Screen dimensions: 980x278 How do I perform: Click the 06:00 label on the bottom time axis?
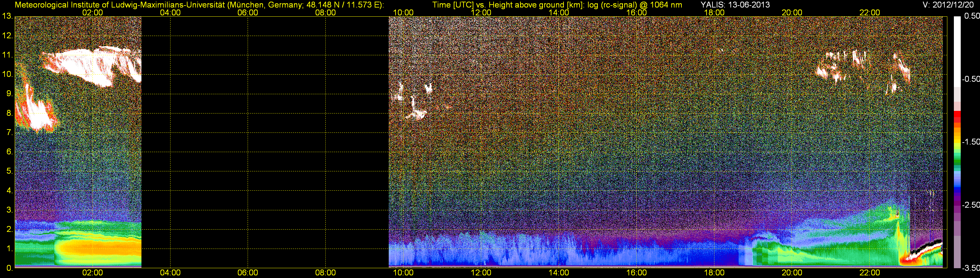tap(248, 273)
